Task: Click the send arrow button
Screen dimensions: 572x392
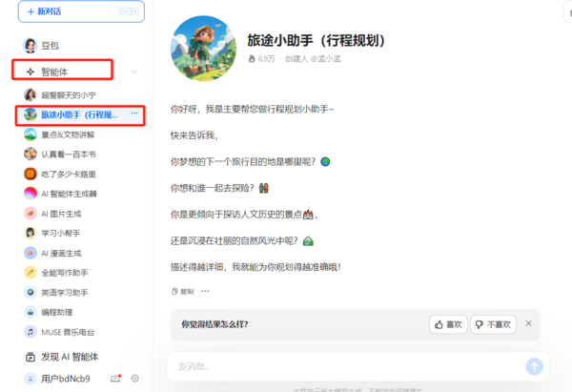Action: point(535,366)
